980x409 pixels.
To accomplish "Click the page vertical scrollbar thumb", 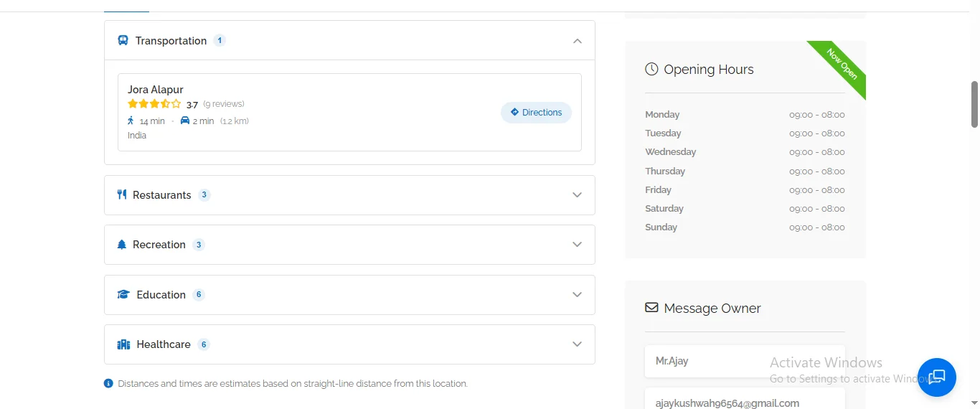I will click(x=975, y=104).
